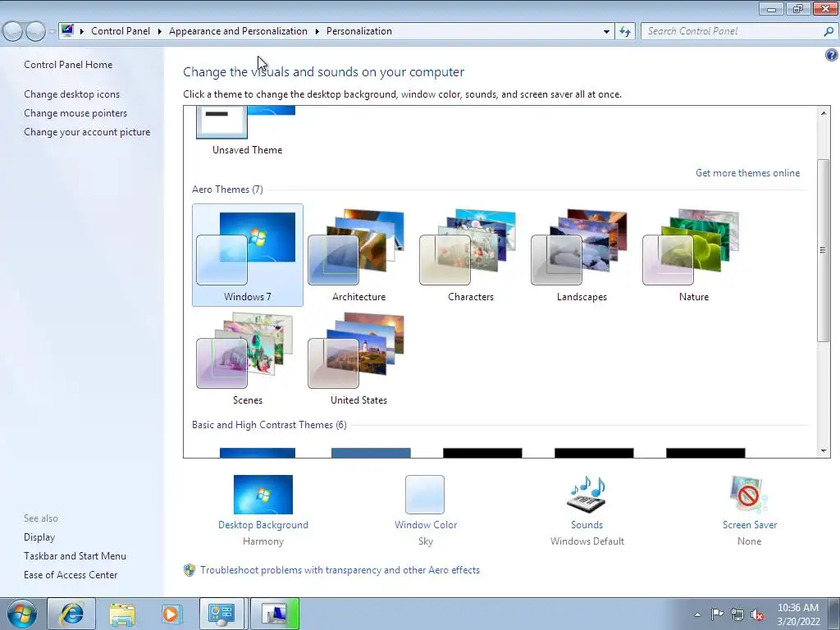Open Display under See also
The width and height of the screenshot is (840, 630).
click(x=39, y=537)
